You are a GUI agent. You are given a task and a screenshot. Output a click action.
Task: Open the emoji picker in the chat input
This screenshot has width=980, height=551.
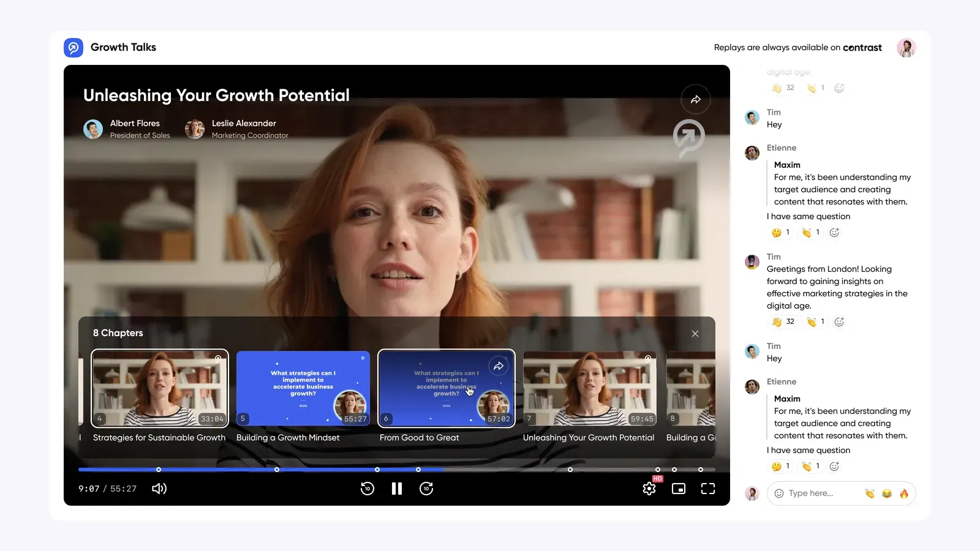[778, 493]
